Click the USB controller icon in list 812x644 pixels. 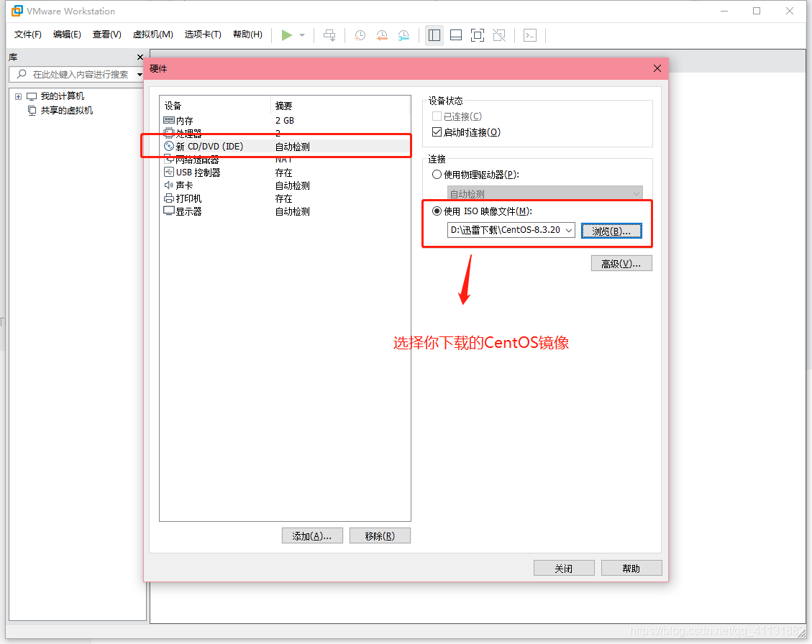[169, 172]
